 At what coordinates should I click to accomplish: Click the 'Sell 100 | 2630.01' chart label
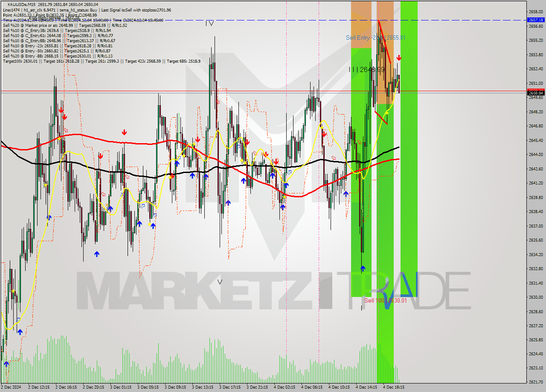tap(385, 300)
